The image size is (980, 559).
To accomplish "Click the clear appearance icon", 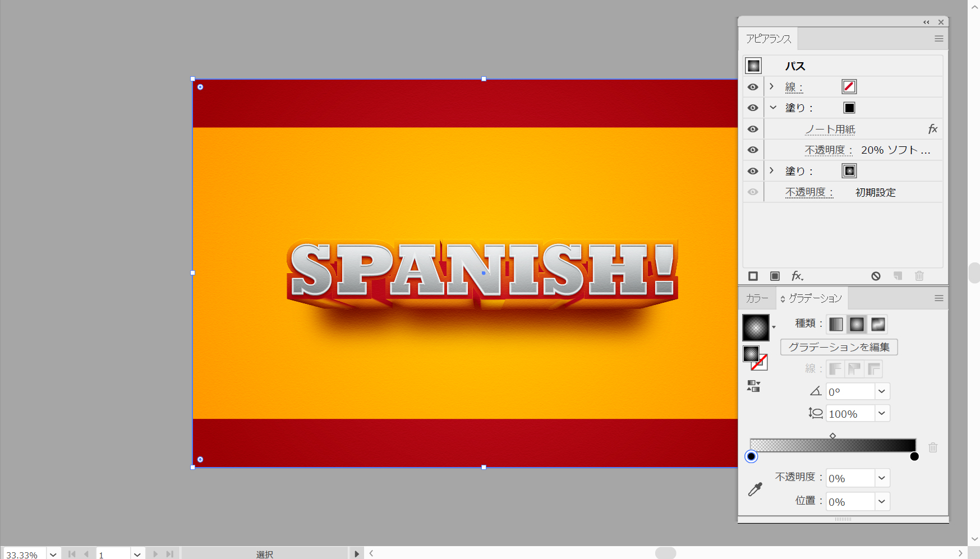I will (876, 276).
